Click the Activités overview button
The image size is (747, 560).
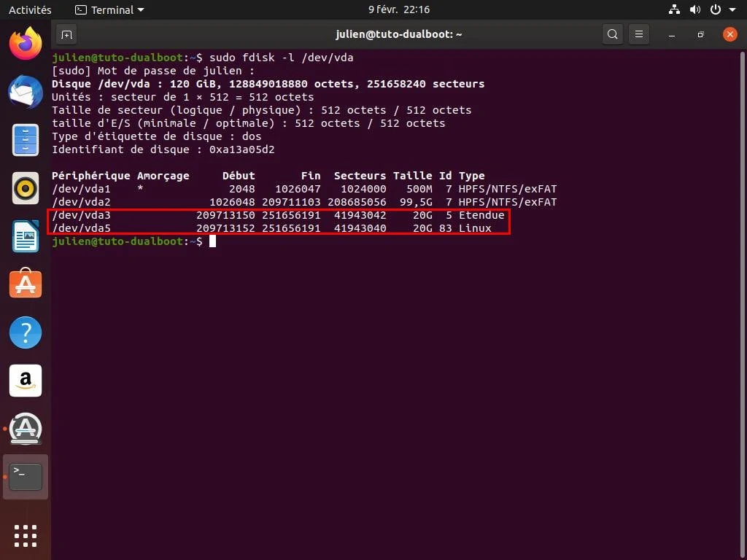[x=30, y=10]
